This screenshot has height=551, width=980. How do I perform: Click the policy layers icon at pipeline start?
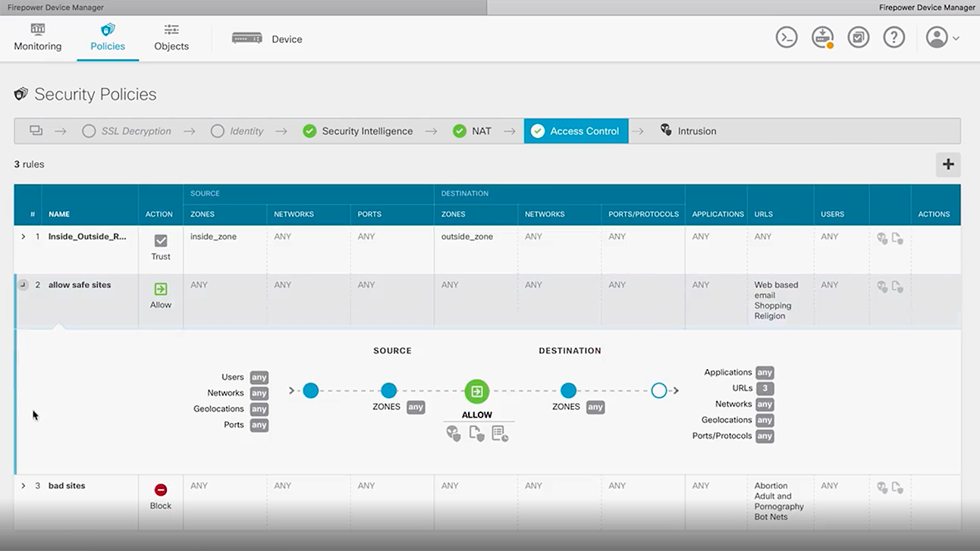tap(36, 130)
